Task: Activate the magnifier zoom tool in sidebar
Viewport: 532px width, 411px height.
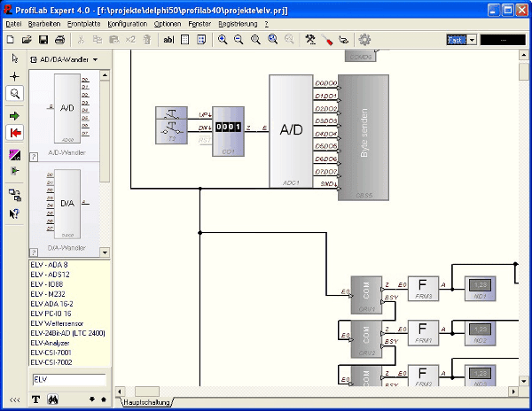Action: point(14,93)
